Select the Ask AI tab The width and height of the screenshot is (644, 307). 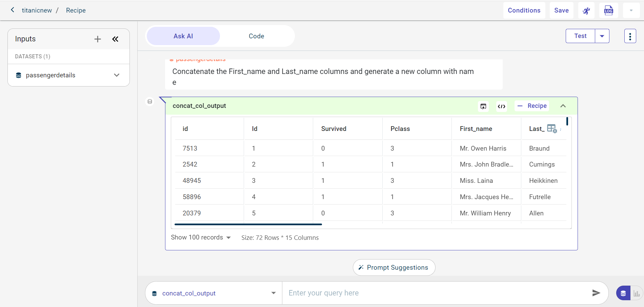(x=183, y=36)
